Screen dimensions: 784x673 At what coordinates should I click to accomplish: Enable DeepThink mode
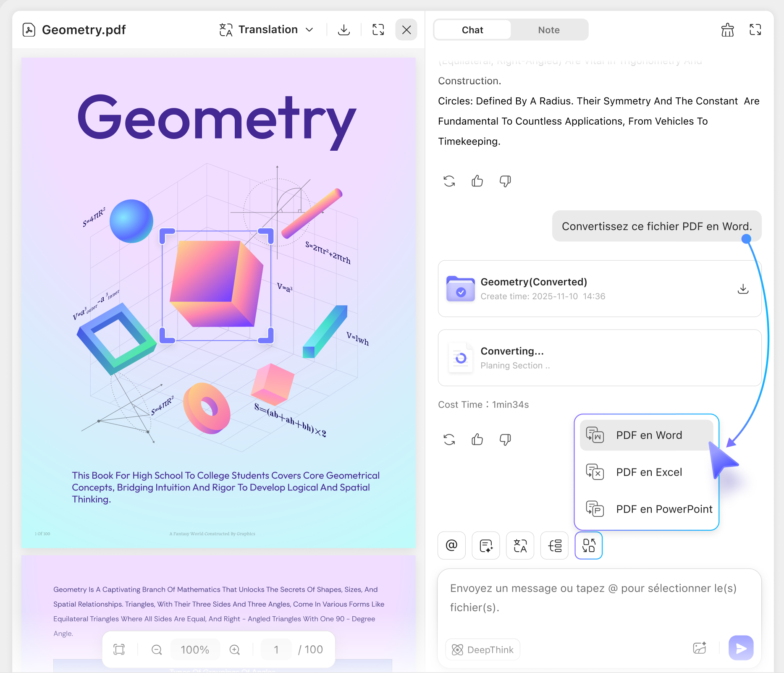click(x=482, y=649)
